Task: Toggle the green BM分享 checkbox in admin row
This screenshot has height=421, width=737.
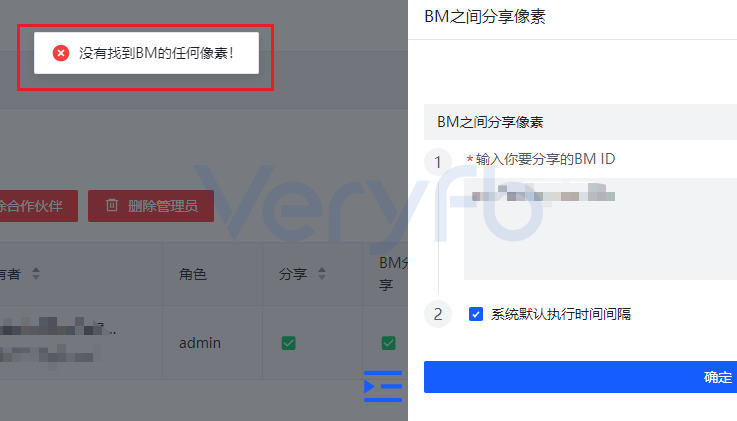Action: [x=389, y=343]
